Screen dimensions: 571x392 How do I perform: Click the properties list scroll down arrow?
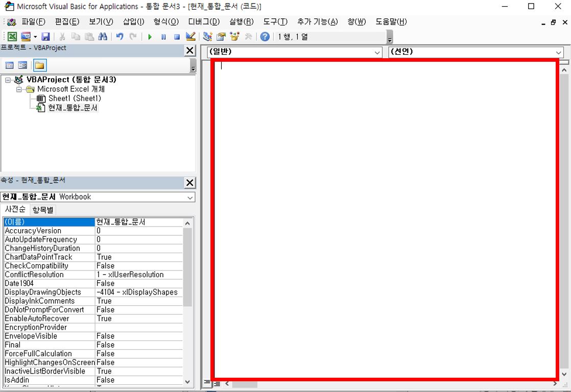(x=187, y=381)
